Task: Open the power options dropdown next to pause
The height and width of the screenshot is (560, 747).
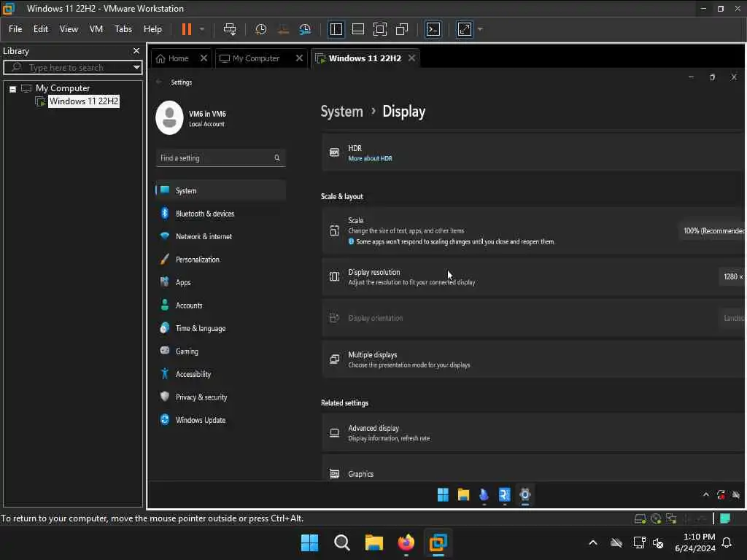Action: [202, 29]
